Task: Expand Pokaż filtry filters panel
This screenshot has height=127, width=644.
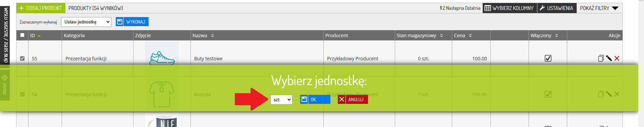Action: [599, 8]
